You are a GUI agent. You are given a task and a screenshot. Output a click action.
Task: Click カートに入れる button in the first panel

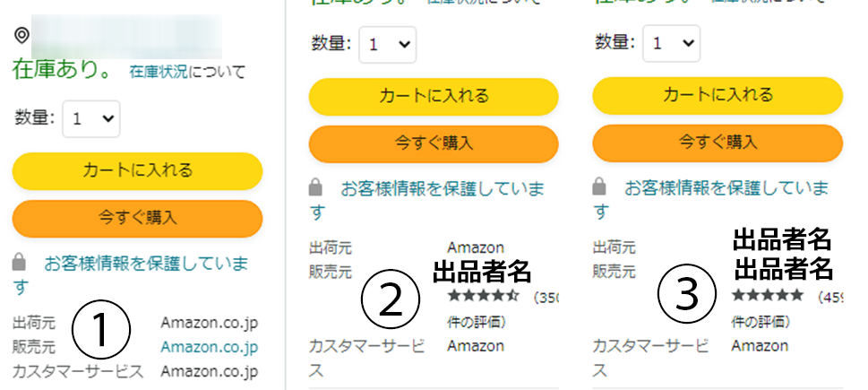click(137, 170)
